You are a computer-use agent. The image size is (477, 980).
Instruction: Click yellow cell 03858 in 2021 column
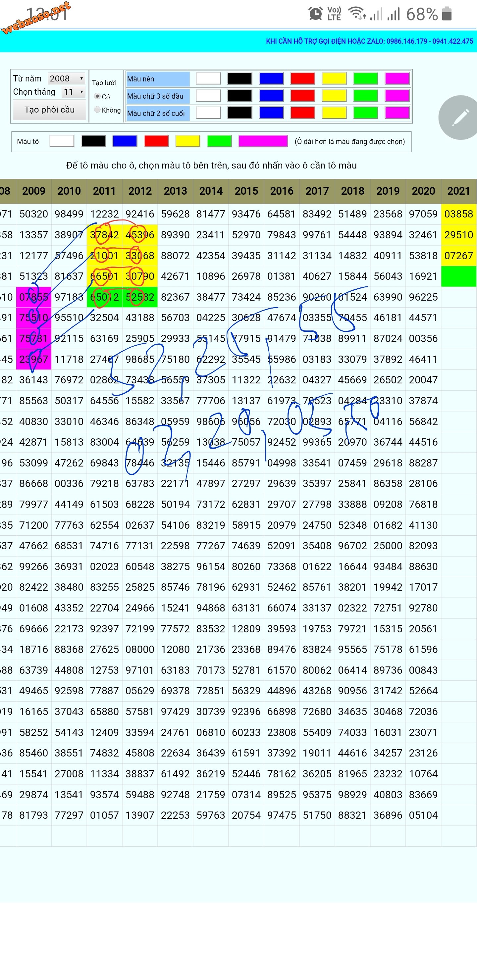click(x=459, y=214)
